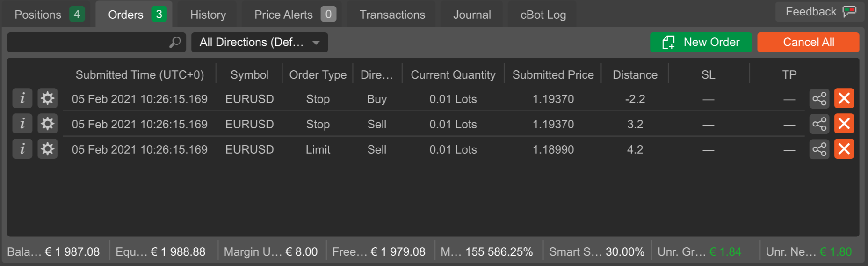Cancel the Limit Sell order with X
868x266 pixels.
(x=844, y=149)
